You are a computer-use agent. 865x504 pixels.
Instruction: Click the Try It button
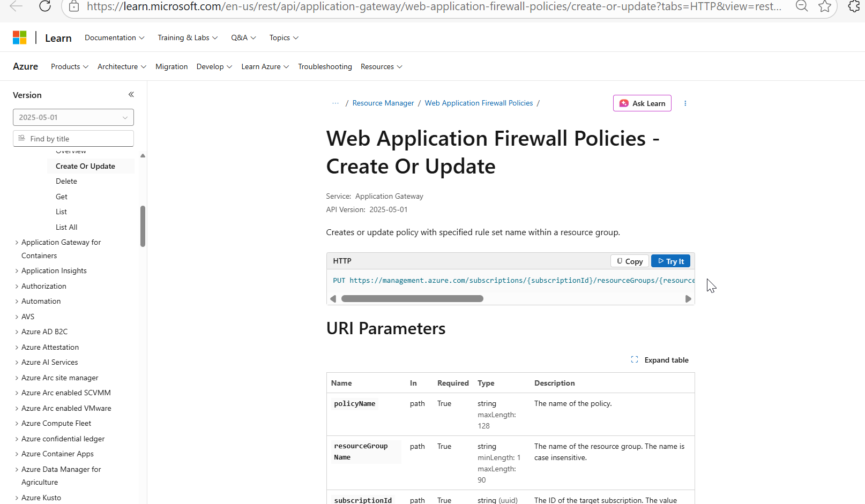[670, 261]
